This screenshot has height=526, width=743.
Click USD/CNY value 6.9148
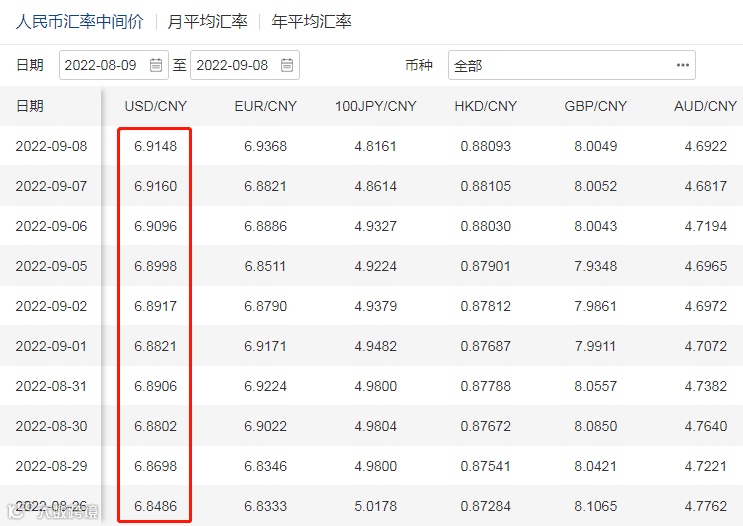pos(155,146)
